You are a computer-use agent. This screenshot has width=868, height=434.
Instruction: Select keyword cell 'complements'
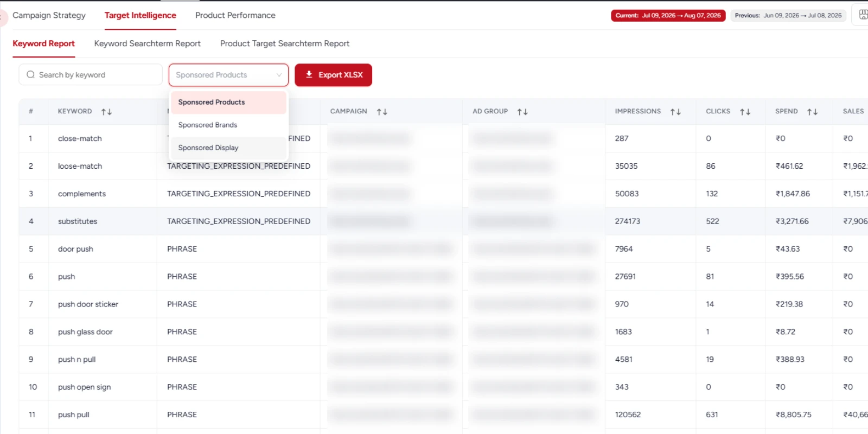point(82,194)
